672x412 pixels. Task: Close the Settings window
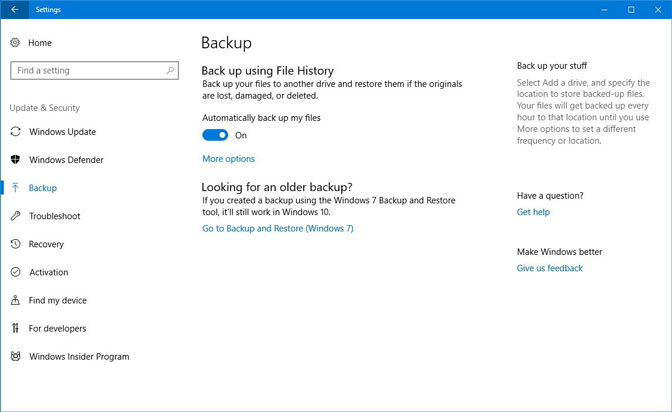click(658, 9)
